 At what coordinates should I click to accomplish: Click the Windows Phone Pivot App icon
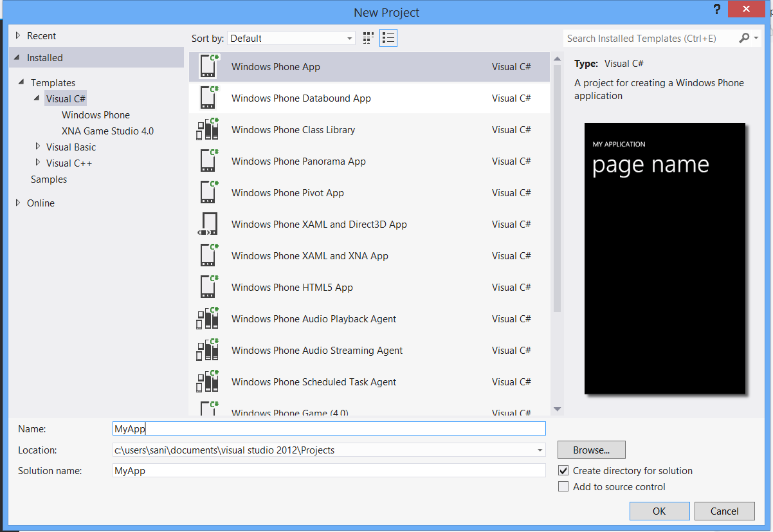pos(208,192)
